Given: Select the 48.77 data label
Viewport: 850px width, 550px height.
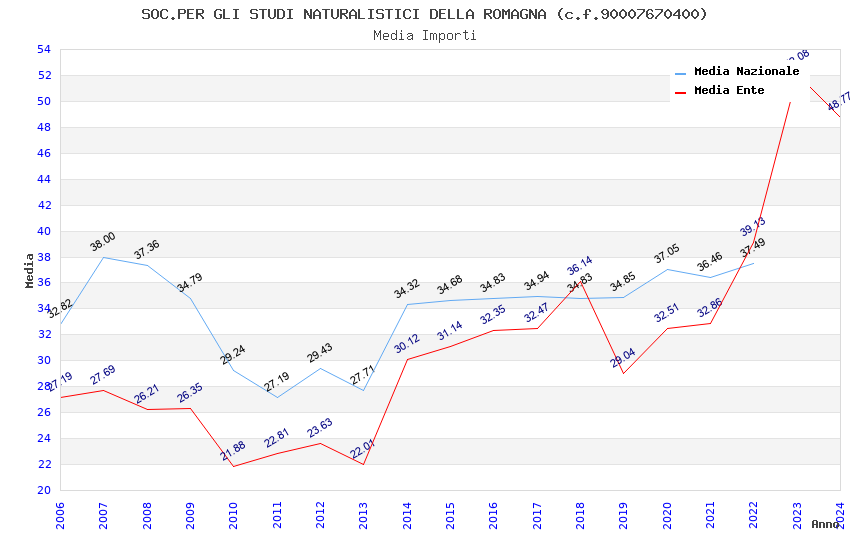Looking at the screenshot, I should pos(839,101).
